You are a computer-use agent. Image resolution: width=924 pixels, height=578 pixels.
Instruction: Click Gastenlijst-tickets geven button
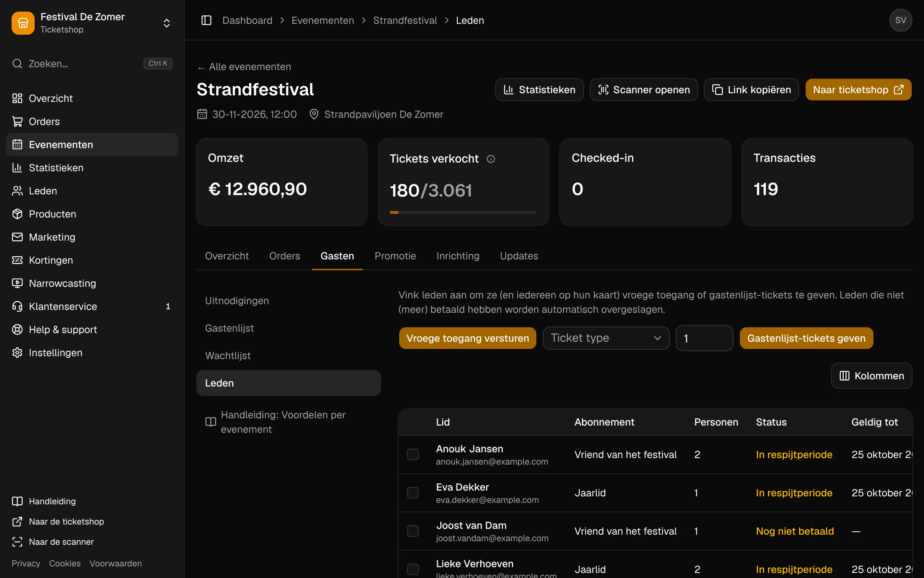tap(806, 338)
